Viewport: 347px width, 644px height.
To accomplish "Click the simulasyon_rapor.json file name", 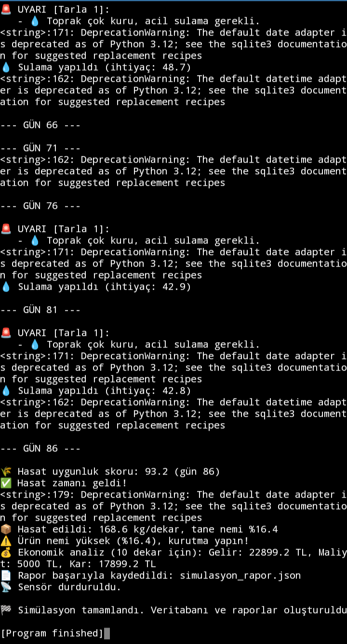I will (x=240, y=576).
